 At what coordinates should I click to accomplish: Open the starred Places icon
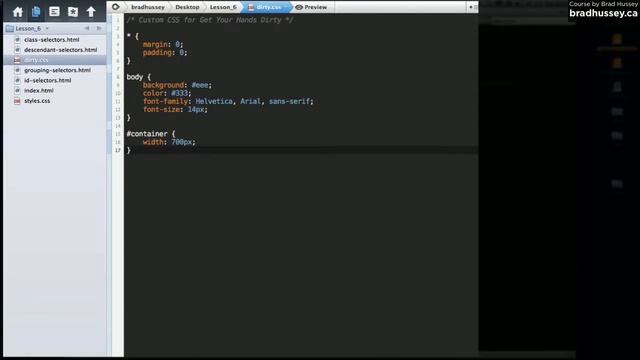tap(73, 12)
